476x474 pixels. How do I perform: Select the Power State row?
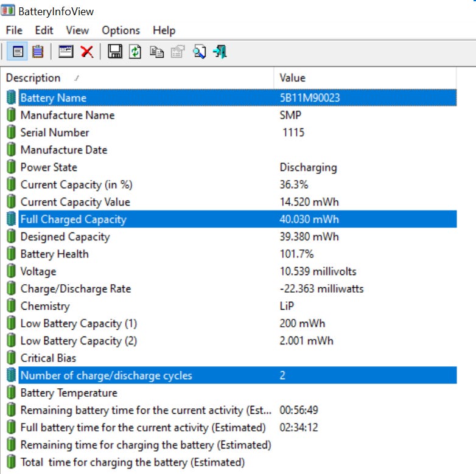(231, 167)
